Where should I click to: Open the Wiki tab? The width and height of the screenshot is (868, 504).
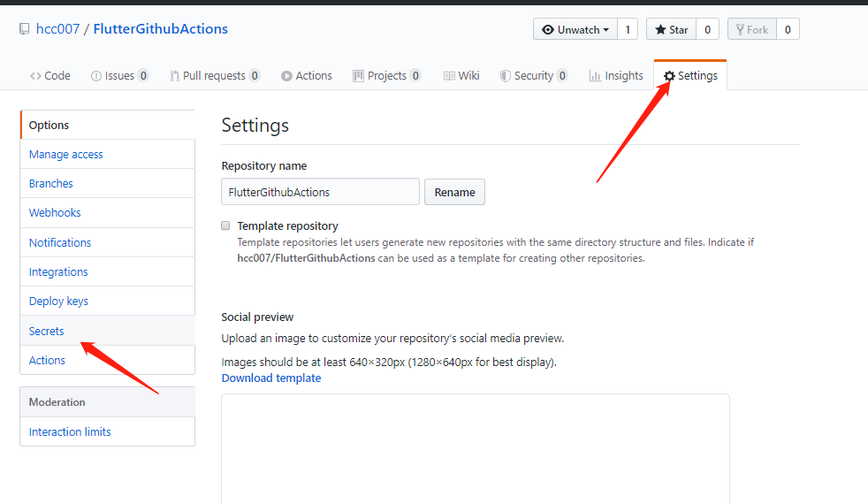[x=461, y=76]
